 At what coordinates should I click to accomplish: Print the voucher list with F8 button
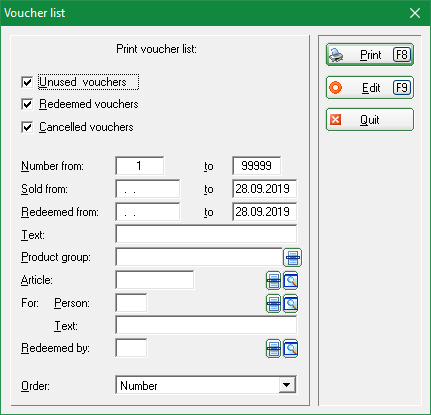[370, 55]
